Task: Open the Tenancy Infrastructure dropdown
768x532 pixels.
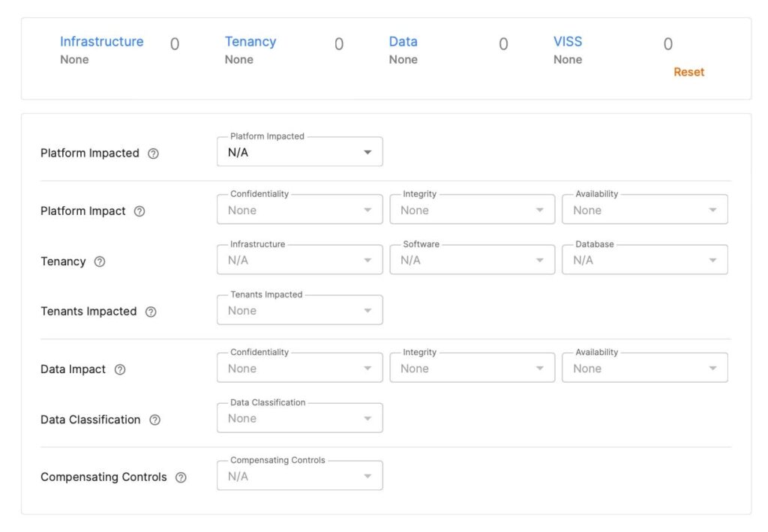Action: [x=299, y=261]
